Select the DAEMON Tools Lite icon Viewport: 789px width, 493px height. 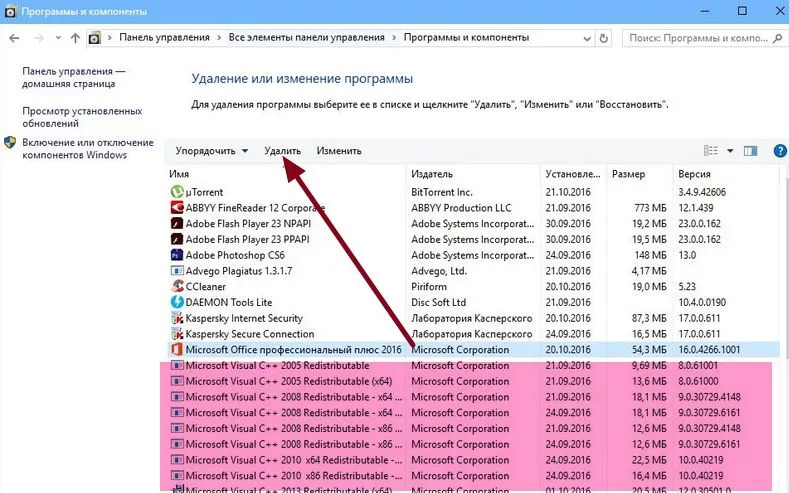[177, 302]
